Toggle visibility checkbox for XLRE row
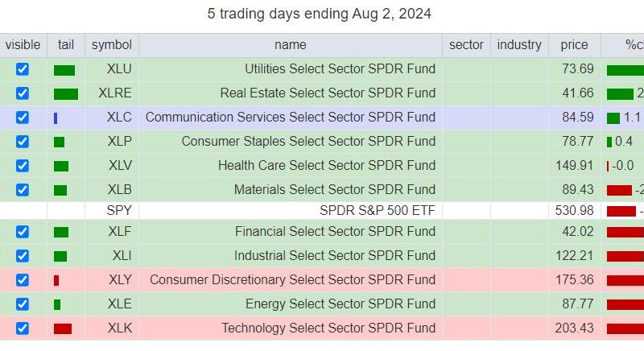The height and width of the screenshot is (351, 644). click(23, 93)
